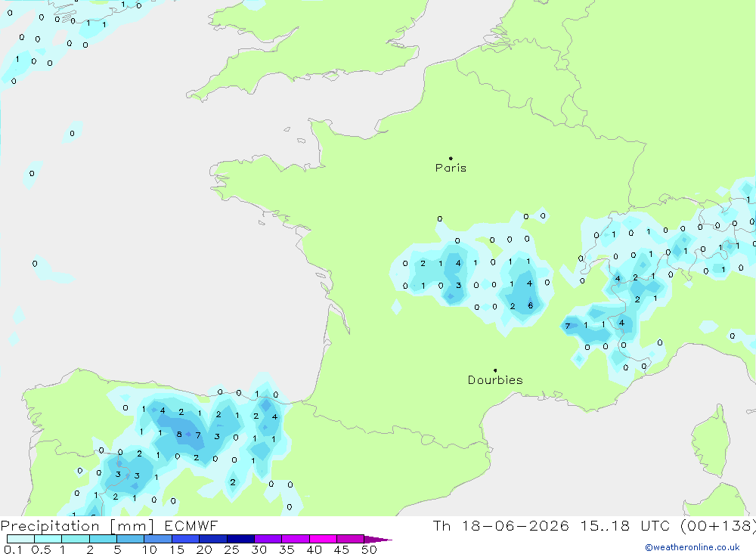Click the legend value "25"
The image size is (756, 554).
point(231,549)
